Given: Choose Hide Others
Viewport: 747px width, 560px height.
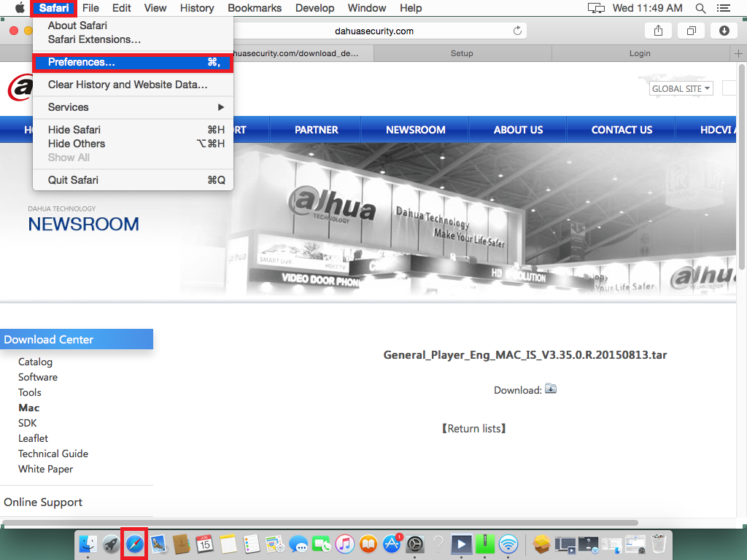Looking at the screenshot, I should 133,144.
